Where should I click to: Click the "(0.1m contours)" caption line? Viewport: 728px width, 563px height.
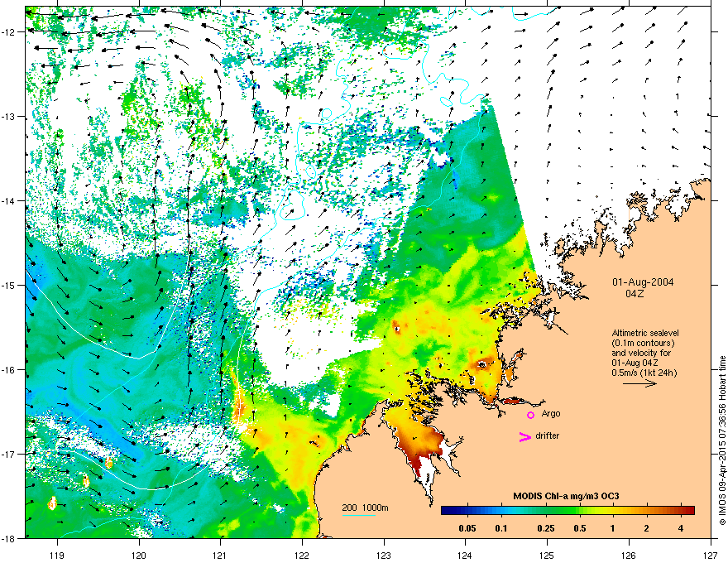coord(643,344)
